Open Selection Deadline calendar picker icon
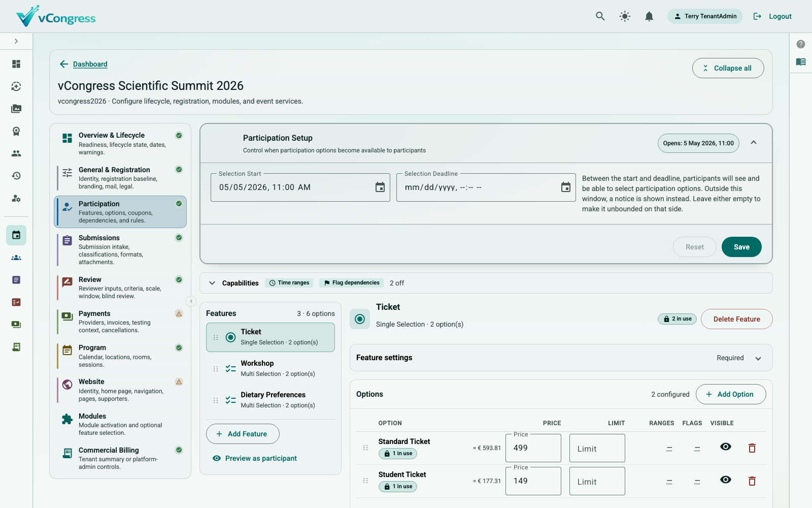812x508 pixels. coord(566,187)
